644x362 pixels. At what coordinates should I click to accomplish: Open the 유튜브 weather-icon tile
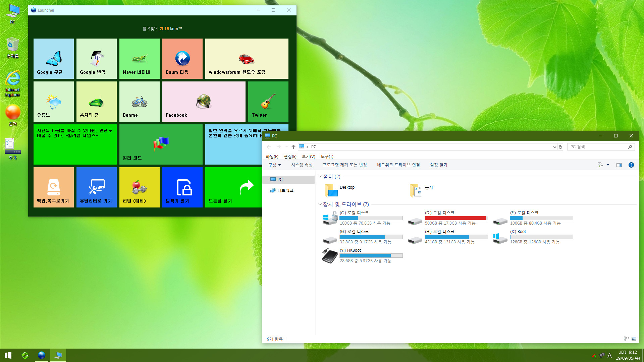click(54, 102)
